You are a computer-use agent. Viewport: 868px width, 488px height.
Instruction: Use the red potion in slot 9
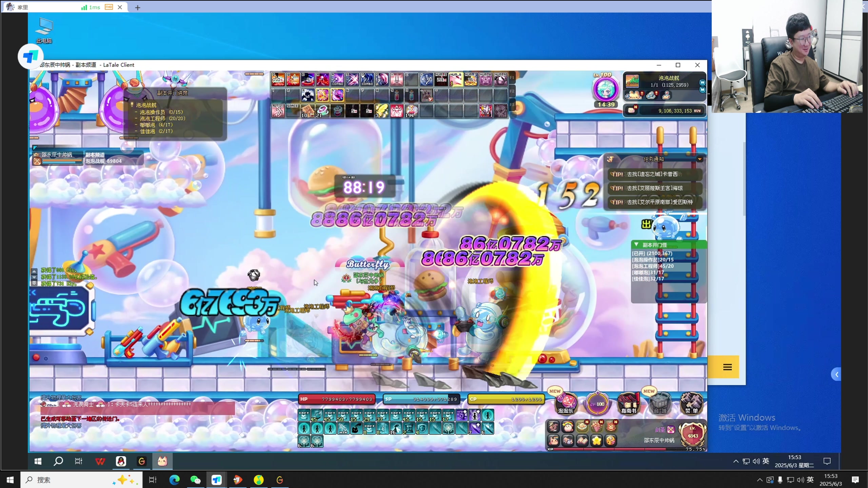click(x=396, y=95)
